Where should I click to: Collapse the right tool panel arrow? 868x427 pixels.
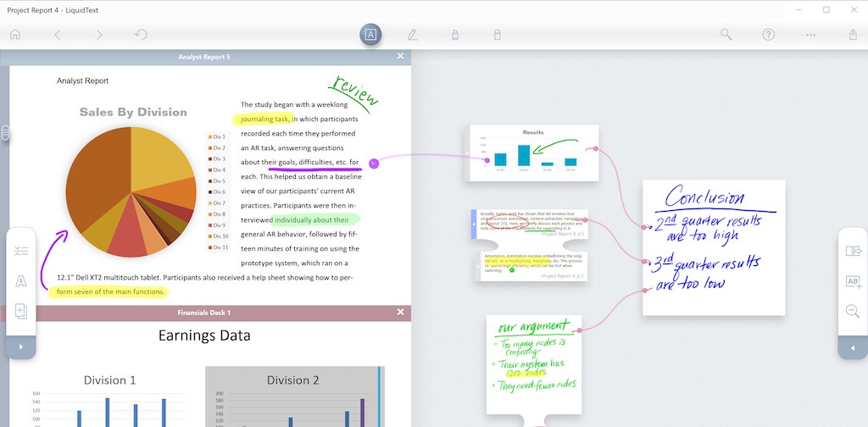[x=853, y=347]
